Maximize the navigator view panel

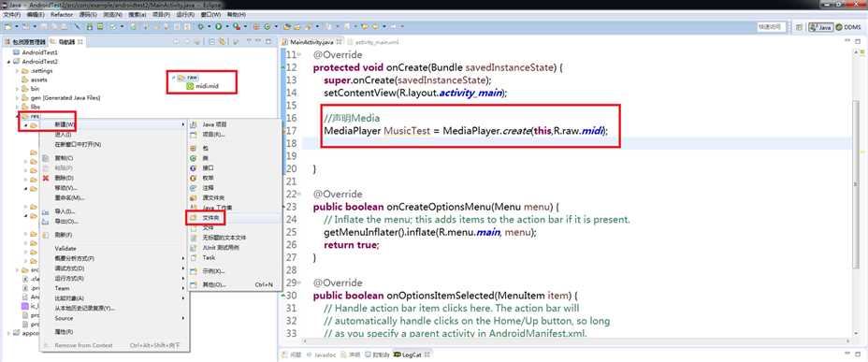coord(268,41)
